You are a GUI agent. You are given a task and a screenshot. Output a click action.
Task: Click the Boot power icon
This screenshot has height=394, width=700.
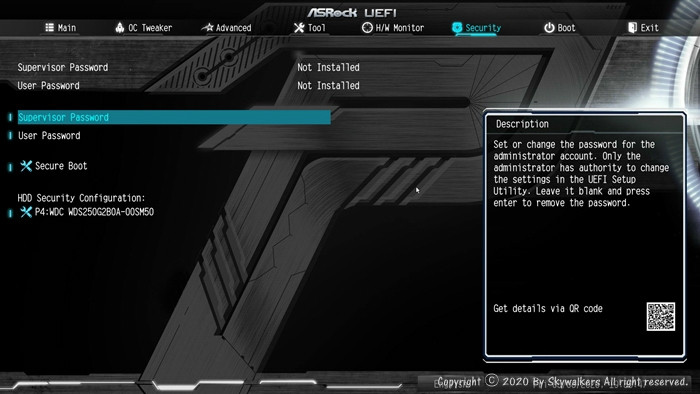click(549, 28)
